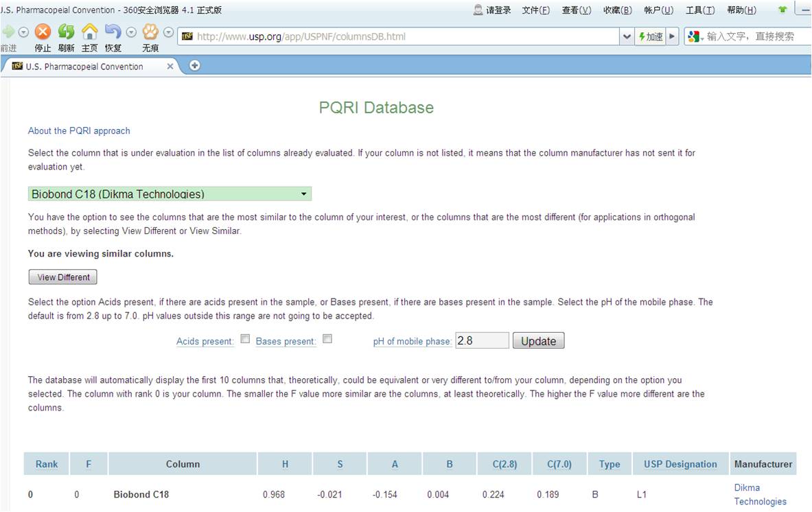Go to homepage with the house icon
The image size is (812, 512).
point(90,32)
